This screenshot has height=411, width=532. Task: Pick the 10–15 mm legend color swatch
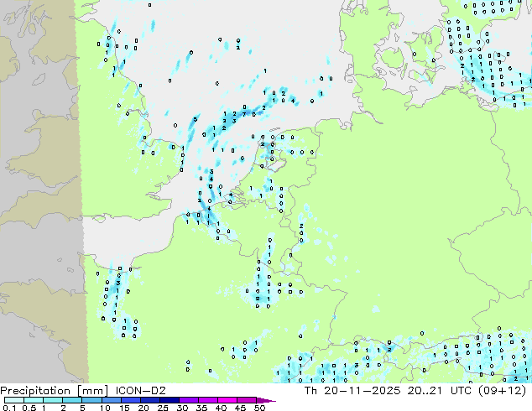click(111, 400)
